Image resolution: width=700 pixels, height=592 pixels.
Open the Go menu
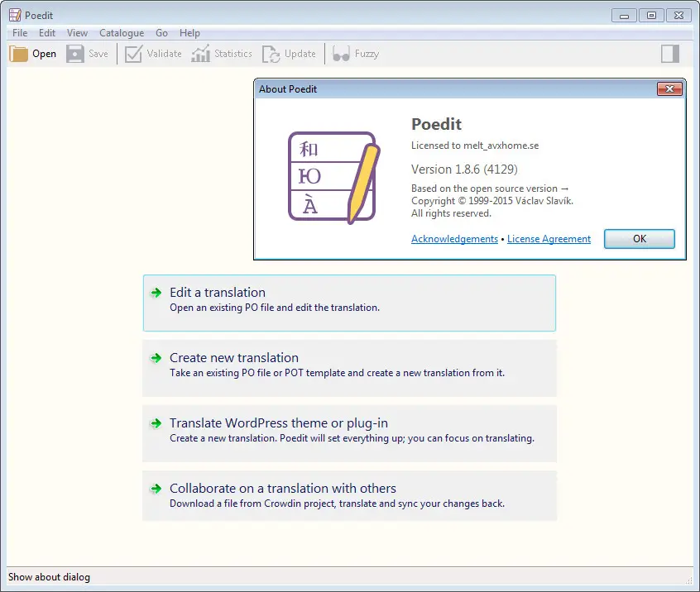point(161,33)
